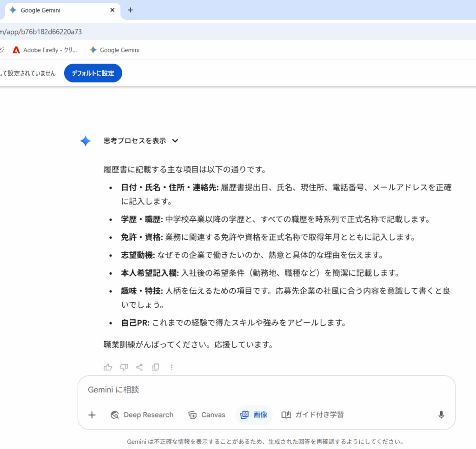The width and height of the screenshot is (476, 449).
Task: Click the thumbs up good response icon
Action: pyautogui.click(x=108, y=367)
